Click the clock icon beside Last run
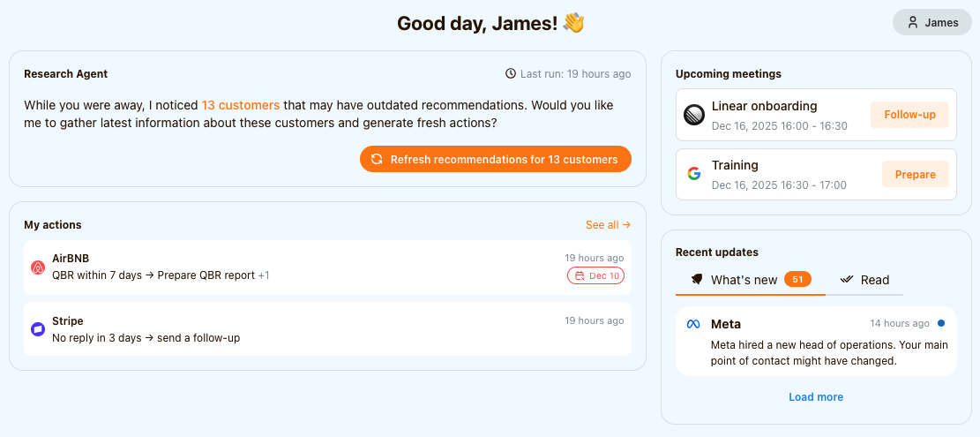 coord(511,74)
